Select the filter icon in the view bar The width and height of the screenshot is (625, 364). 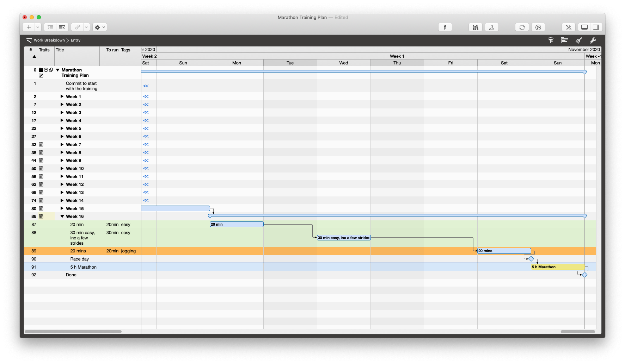point(550,40)
